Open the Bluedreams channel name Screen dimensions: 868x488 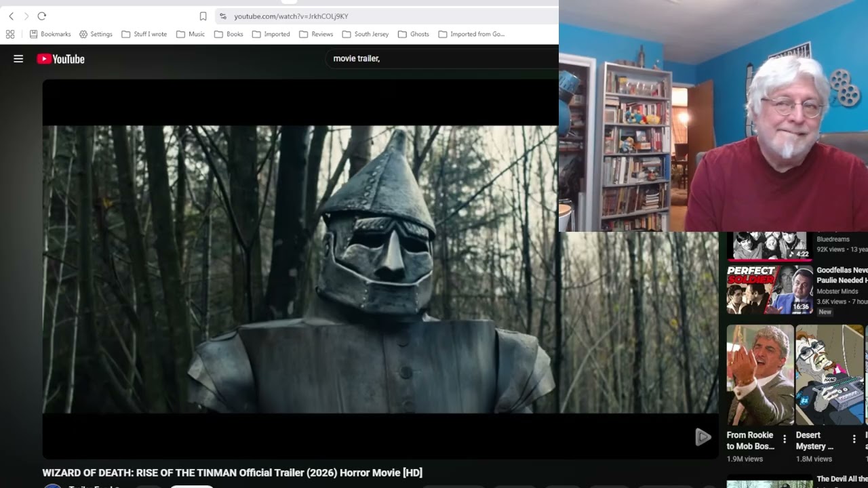pos(833,239)
